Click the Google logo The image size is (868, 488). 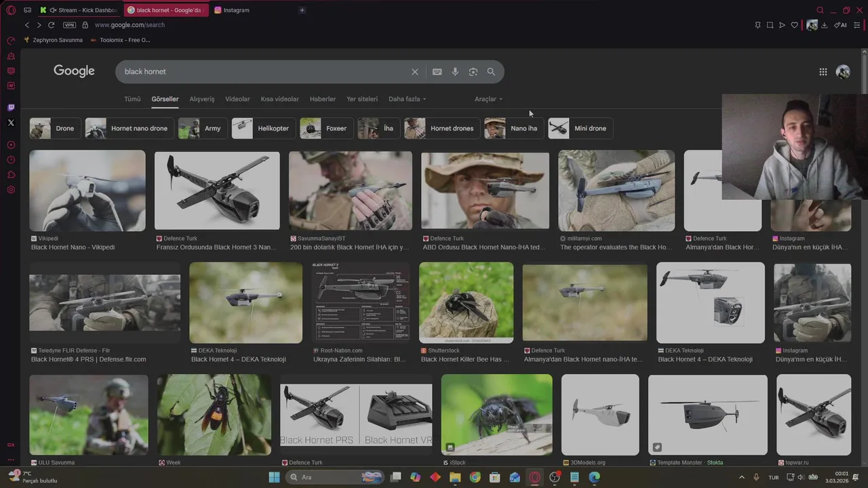pos(74,71)
